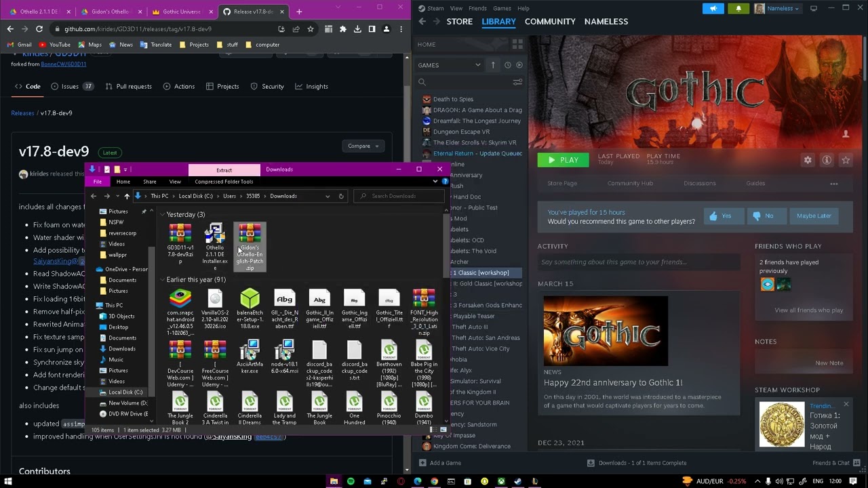Screen dimensions: 868x488
Task: Click the game info icon in Steam
Action: 827,160
